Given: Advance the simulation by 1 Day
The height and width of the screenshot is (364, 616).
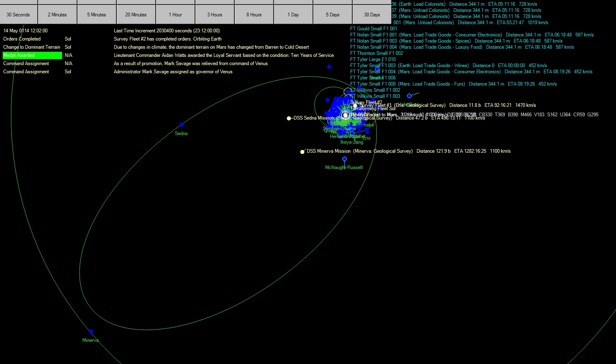Looking at the screenshot, I should coord(293,15).
